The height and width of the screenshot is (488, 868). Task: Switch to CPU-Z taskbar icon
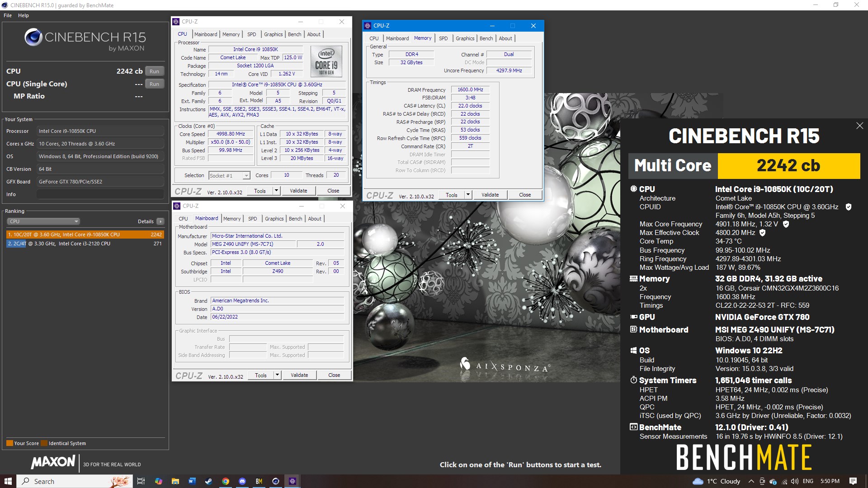pyautogui.click(x=292, y=481)
